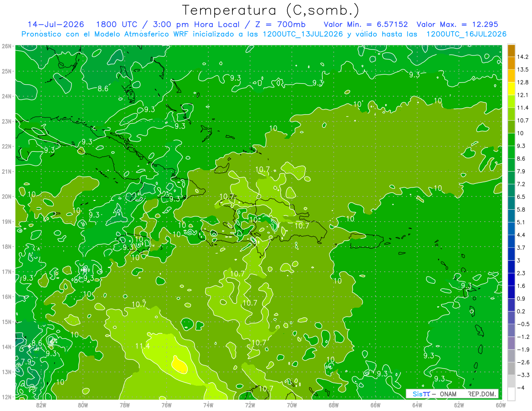Click '1800 UTC' in the header line
This screenshot has width=532, height=411.
click(x=117, y=24)
